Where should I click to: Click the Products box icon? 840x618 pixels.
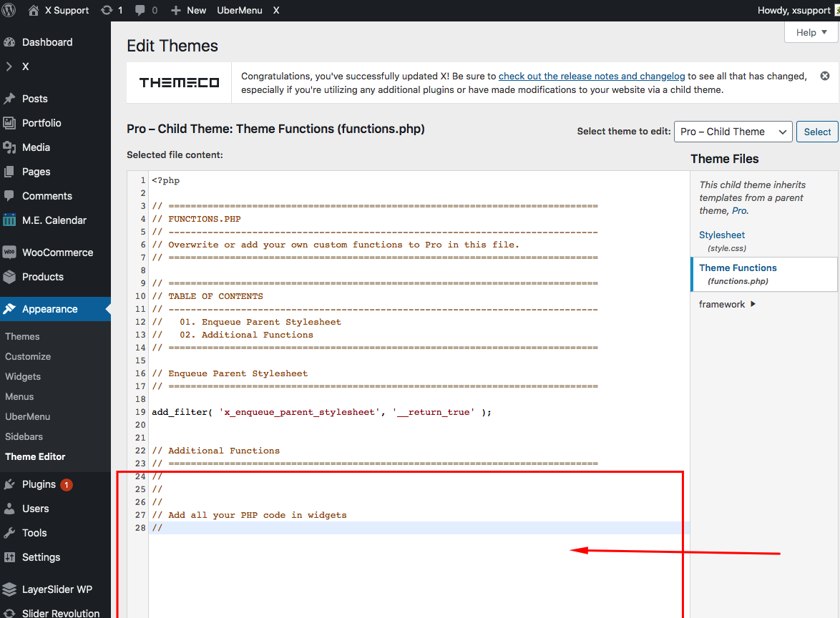9,277
